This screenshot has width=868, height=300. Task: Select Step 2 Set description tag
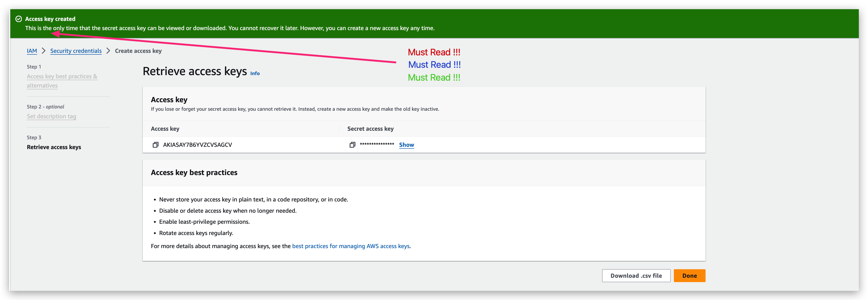pos(51,116)
